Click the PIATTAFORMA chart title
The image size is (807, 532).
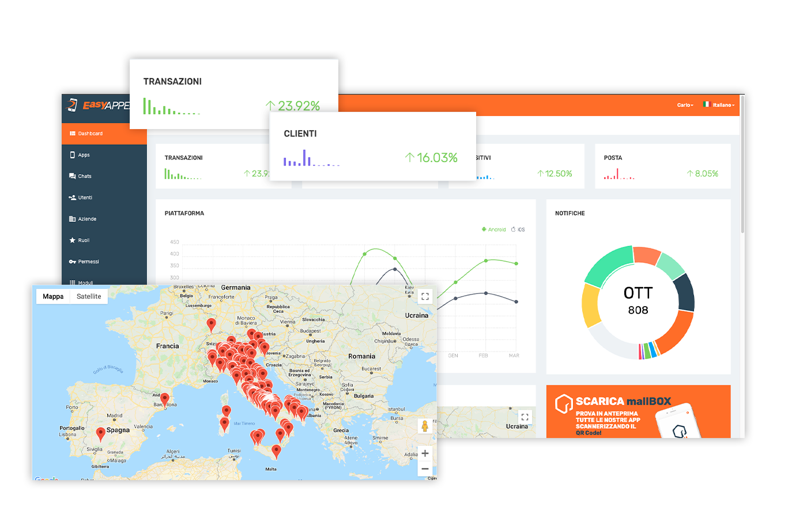coord(184,213)
